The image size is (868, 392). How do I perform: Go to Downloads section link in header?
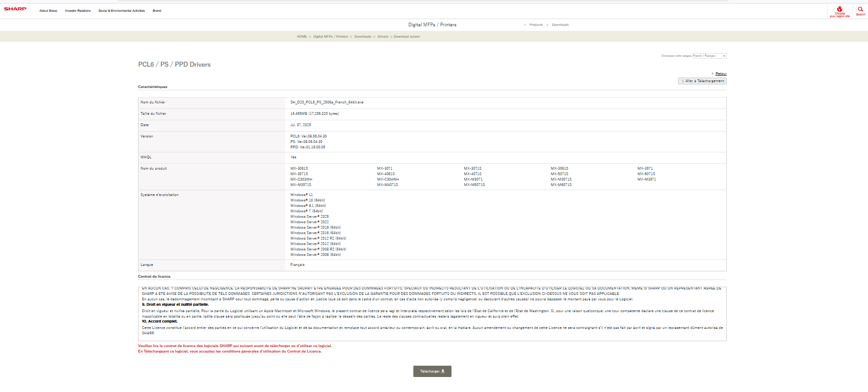coord(560,25)
